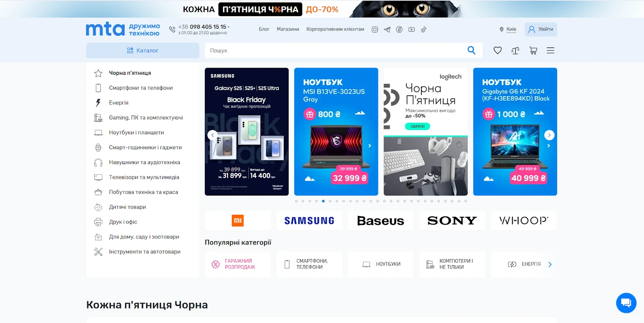Open the TikTok profile icon
The height and width of the screenshot is (323, 644).
(x=423, y=29)
